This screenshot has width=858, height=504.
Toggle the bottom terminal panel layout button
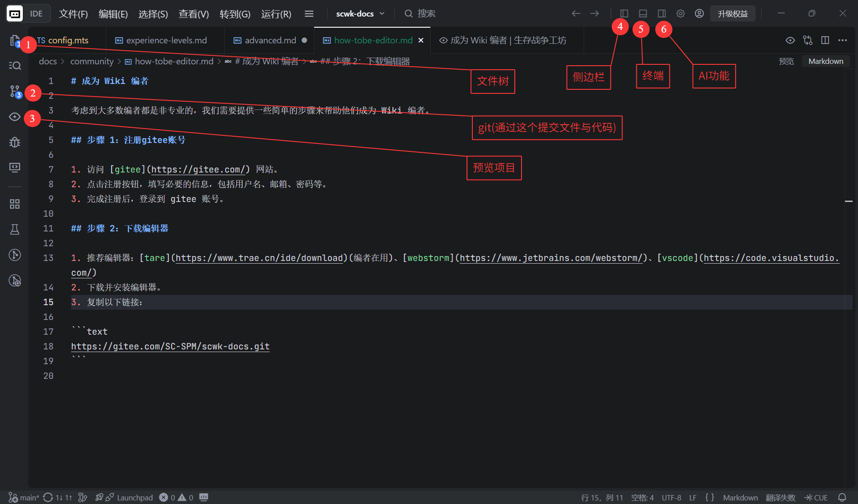coord(643,13)
